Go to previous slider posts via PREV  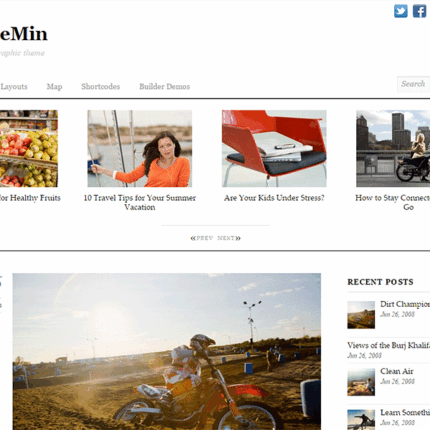tap(202, 238)
